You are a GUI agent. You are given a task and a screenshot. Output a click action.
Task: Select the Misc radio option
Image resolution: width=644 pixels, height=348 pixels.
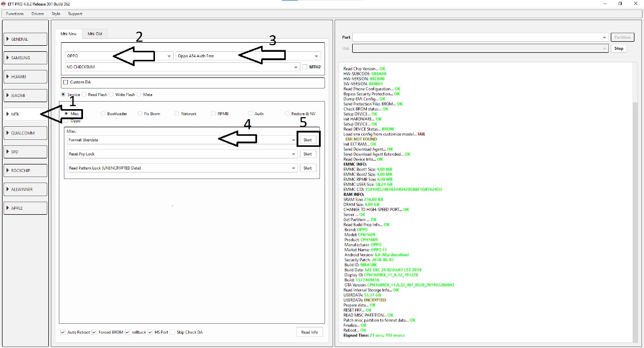67,114
